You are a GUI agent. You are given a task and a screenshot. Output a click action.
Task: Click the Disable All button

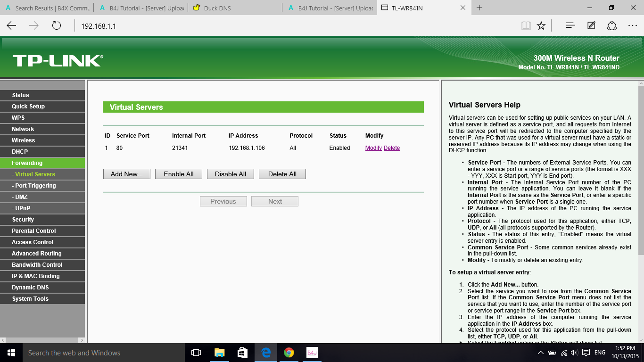click(231, 174)
